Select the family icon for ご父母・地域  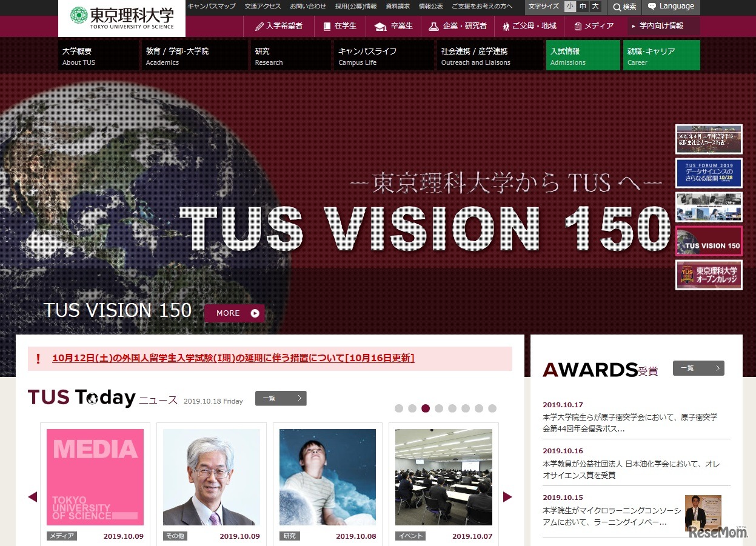click(x=506, y=27)
